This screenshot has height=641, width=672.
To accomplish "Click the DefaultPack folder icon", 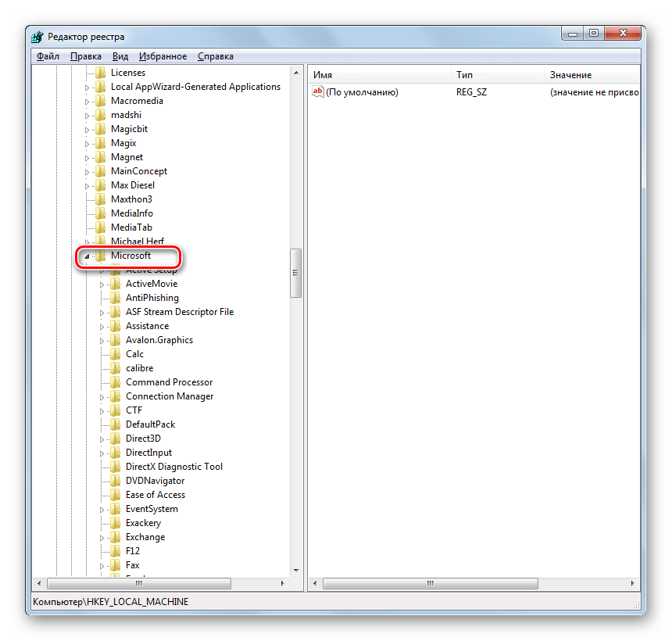I will 116,424.
